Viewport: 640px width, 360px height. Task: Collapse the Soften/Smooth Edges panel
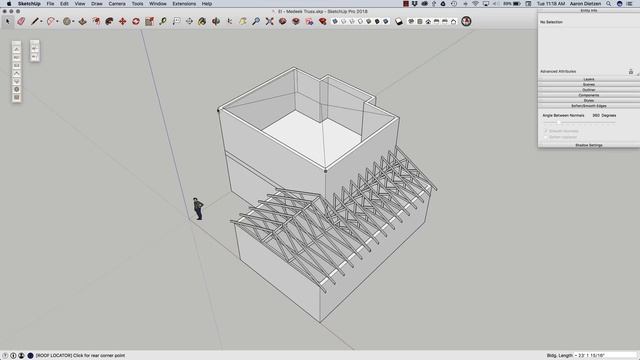point(589,106)
